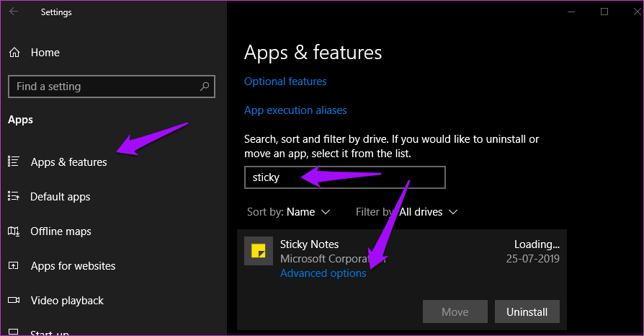
Task: Click the greyed Move button
Action: click(x=455, y=311)
